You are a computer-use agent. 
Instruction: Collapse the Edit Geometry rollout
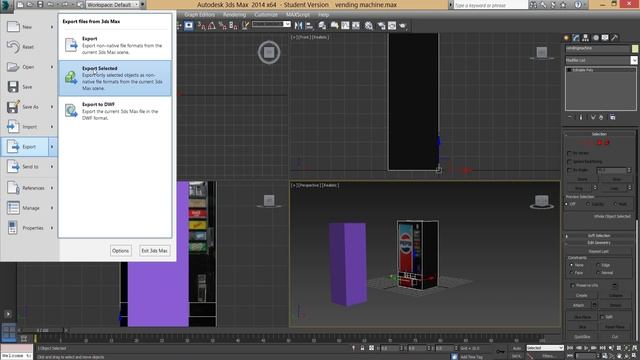(599, 243)
